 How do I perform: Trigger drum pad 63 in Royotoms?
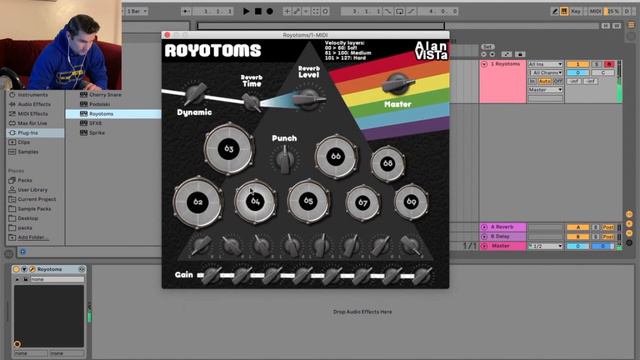pos(229,149)
